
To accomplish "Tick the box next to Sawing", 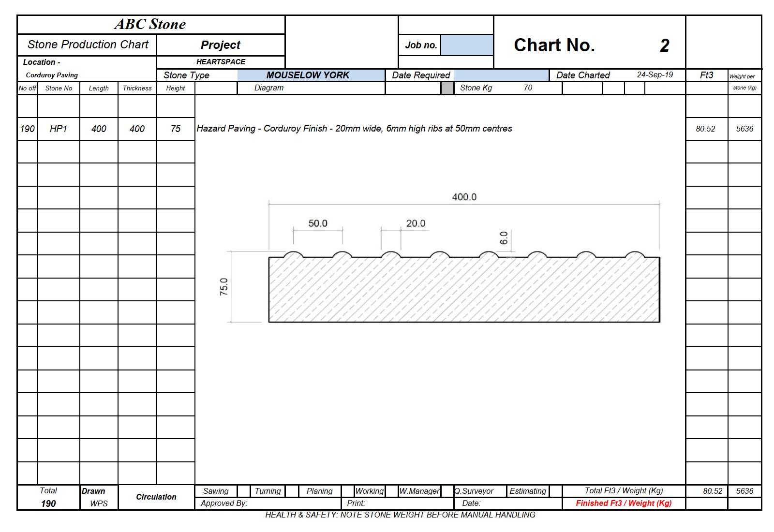I will click(x=244, y=491).
